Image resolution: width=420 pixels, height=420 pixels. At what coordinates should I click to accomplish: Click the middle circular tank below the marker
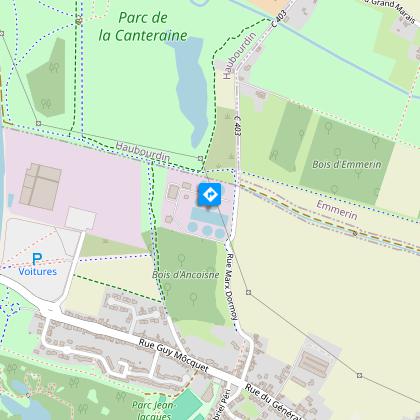click(x=207, y=230)
